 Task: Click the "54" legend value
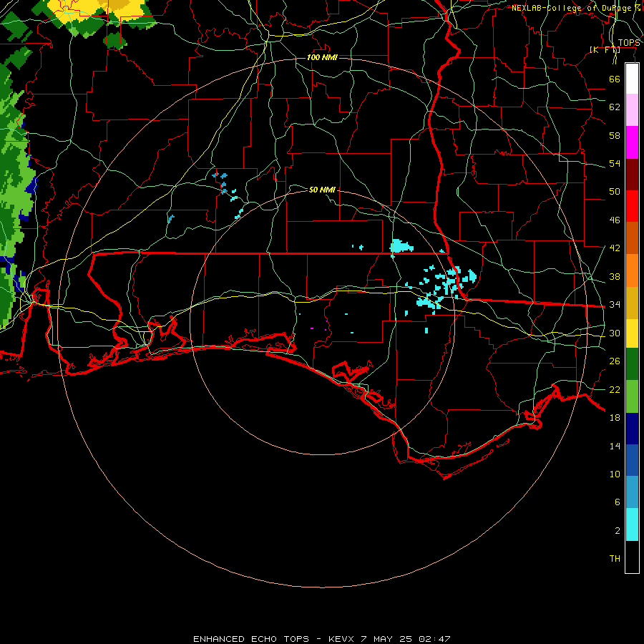[615, 163]
